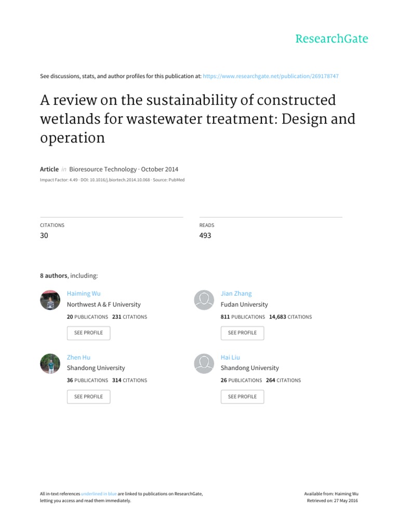Click See Profile button under Zhen Hu
Screen dimensions: 399x532
click(x=88, y=396)
